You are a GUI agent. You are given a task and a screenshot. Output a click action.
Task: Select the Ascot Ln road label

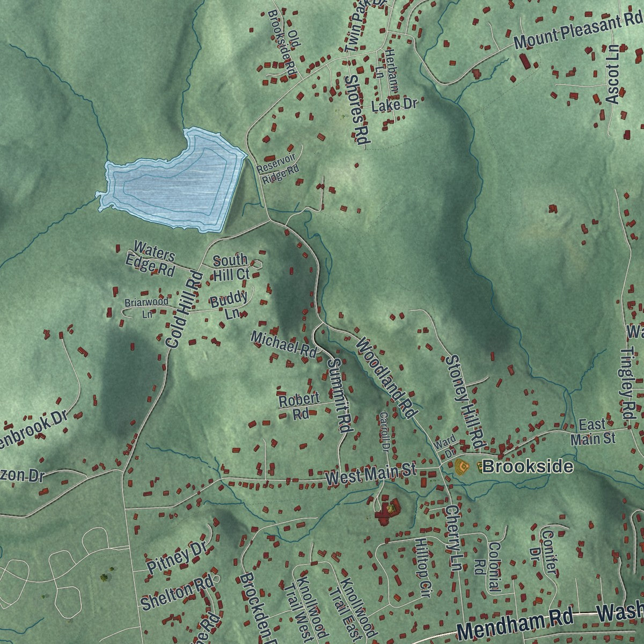point(613,74)
